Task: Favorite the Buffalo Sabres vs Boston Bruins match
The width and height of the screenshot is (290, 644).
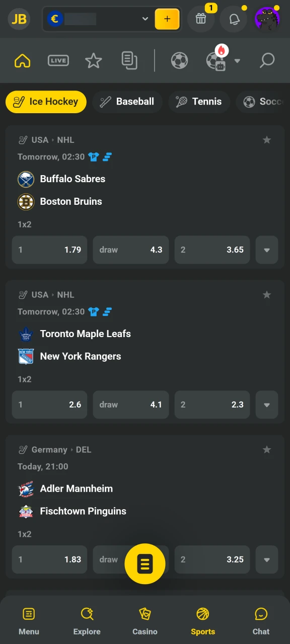Action: pos(267,140)
